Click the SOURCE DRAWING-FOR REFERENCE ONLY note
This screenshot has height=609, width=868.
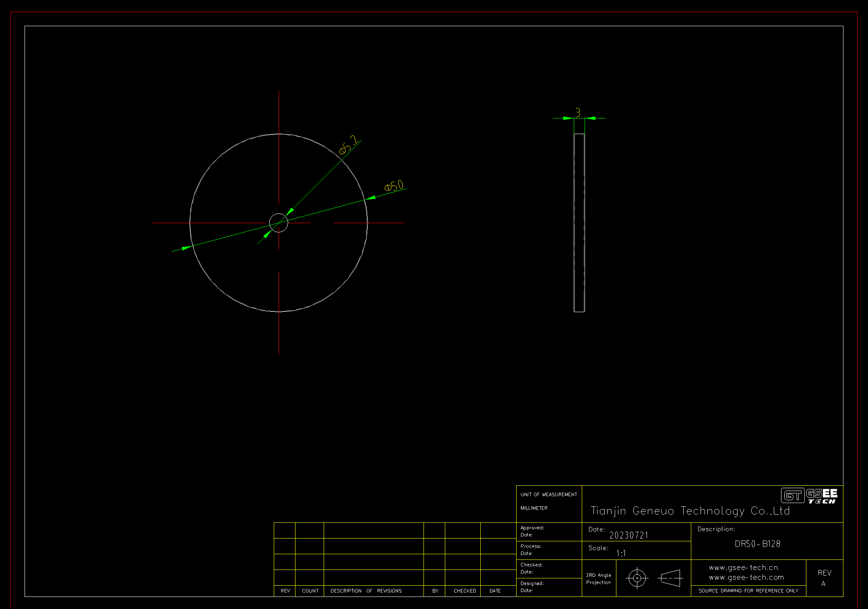click(x=748, y=591)
